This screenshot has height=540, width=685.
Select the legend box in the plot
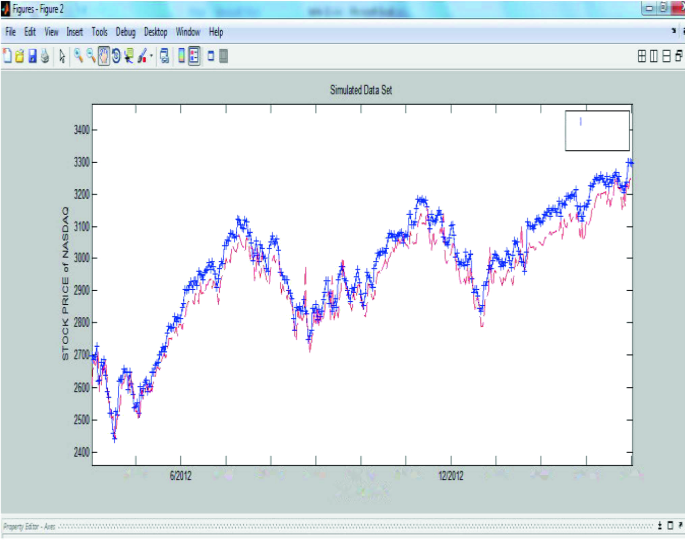point(597,130)
